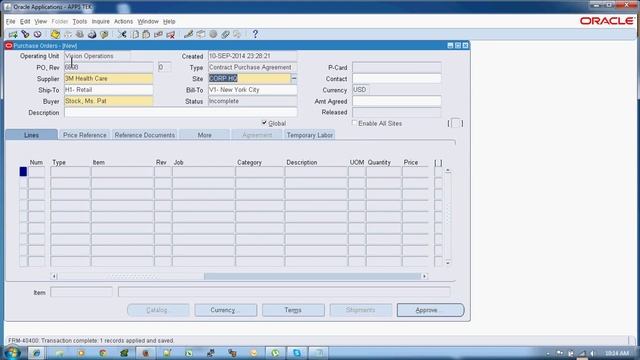Click the lines table scroll up arrow
This screenshot has width=640, height=360.
pos(448,170)
